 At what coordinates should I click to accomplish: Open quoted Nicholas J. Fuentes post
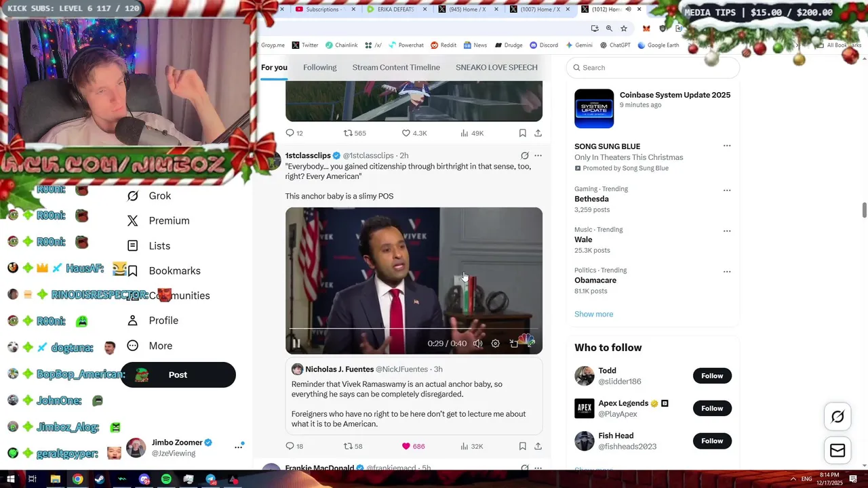click(414, 397)
